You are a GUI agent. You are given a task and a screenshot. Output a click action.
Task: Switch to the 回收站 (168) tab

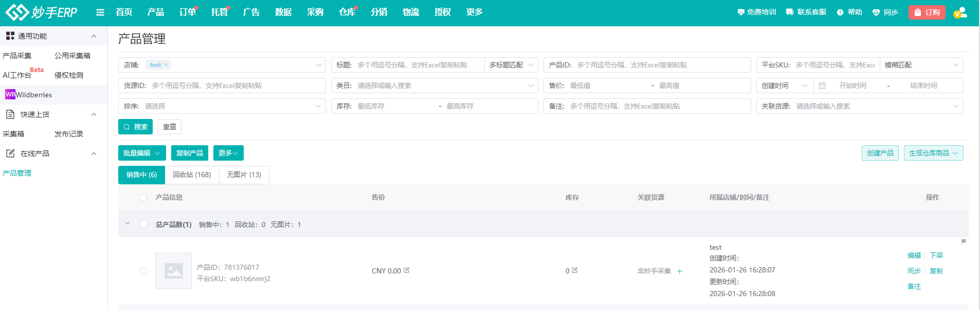(x=192, y=175)
